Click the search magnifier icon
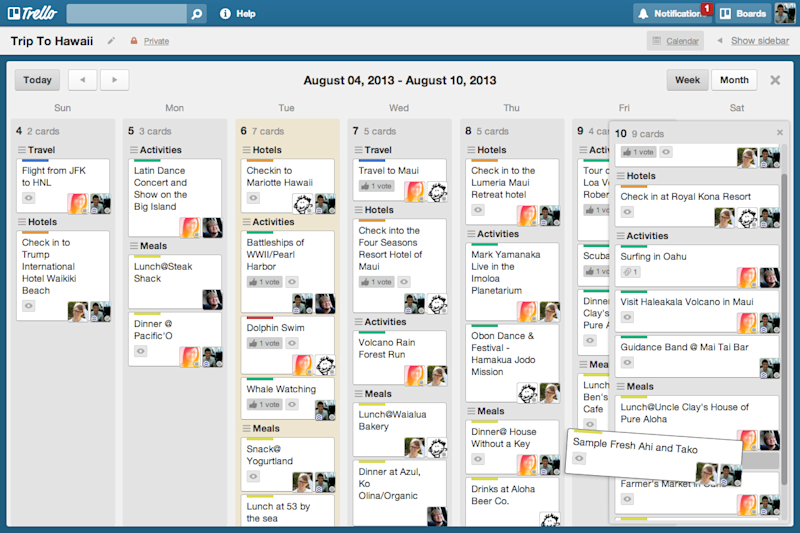Screen dimensions: 800x533 [x=196, y=14]
